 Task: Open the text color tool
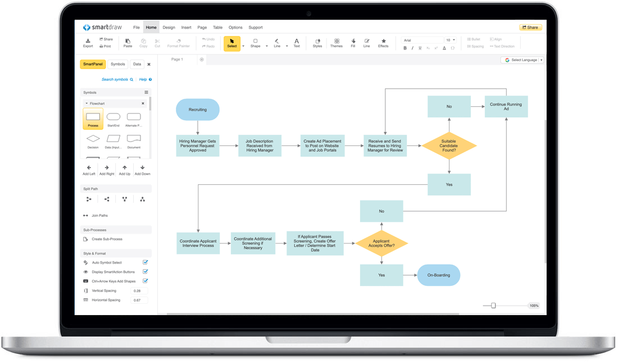444,48
